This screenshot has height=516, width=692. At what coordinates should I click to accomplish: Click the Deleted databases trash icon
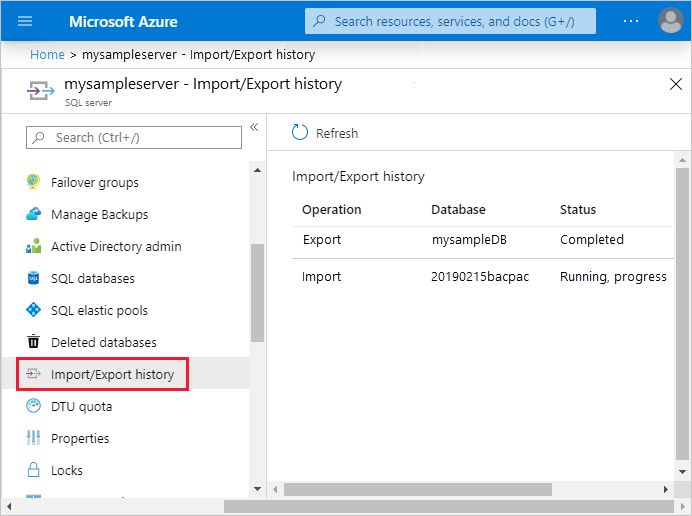(x=33, y=342)
